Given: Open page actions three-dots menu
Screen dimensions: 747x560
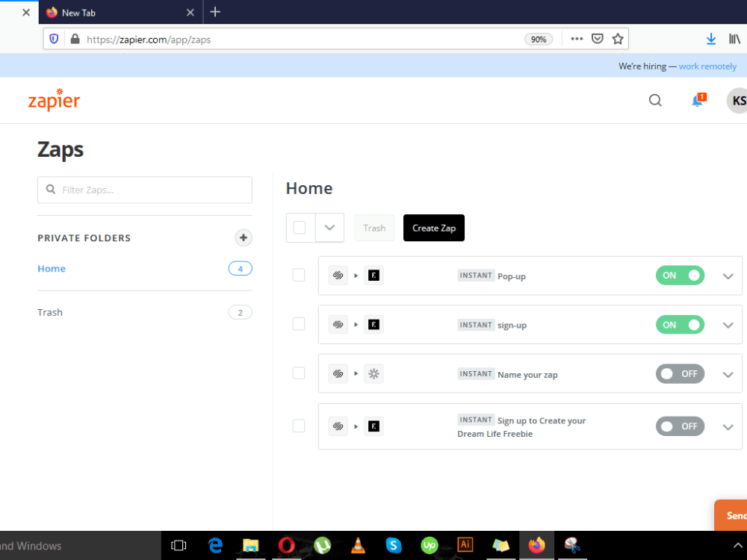Looking at the screenshot, I should pos(577,39).
